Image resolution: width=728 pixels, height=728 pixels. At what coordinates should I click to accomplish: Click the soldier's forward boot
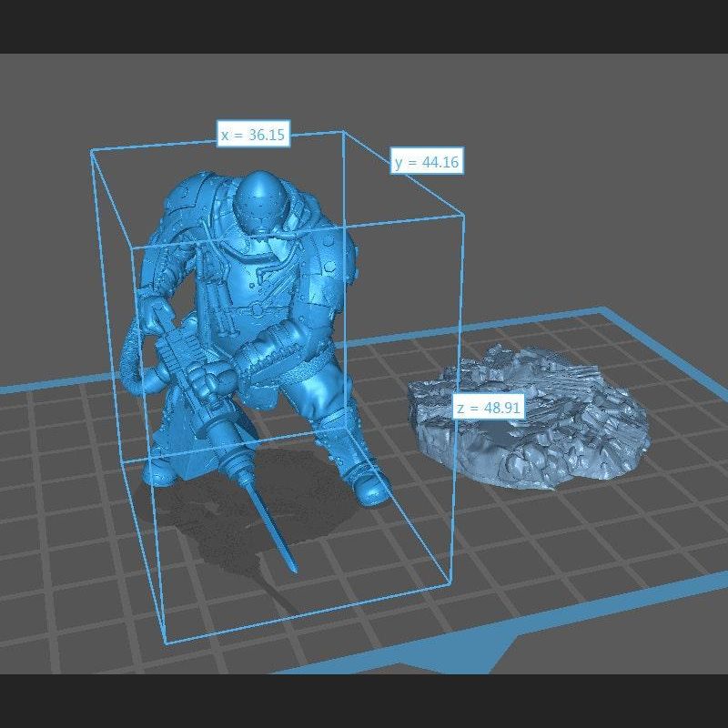click(x=369, y=482)
